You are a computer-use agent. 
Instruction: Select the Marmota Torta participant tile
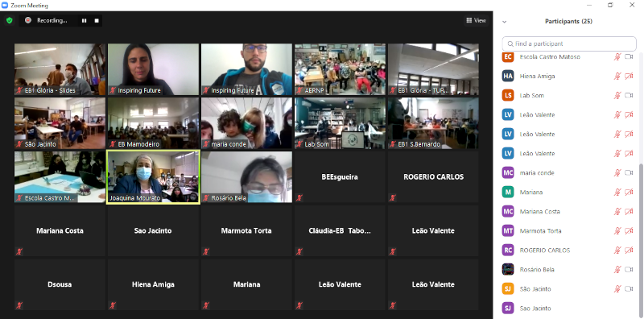pos(246,230)
